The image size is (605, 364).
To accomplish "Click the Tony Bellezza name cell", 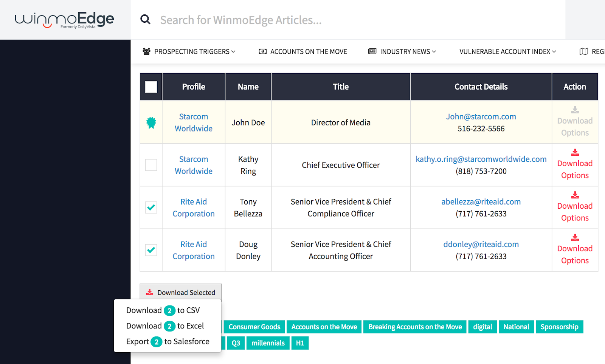I will (248, 208).
